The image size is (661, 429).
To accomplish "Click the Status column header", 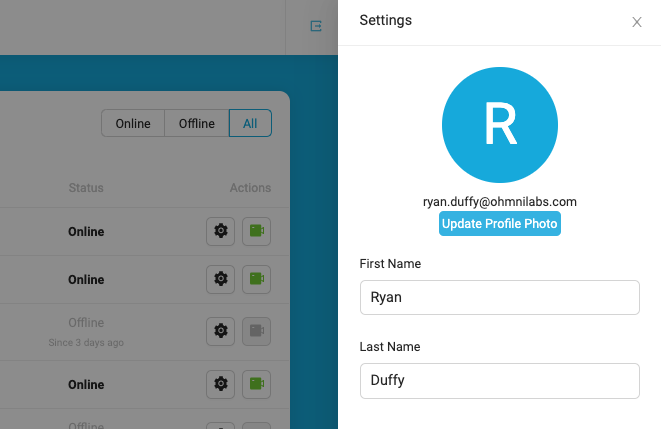I will 86,188.
